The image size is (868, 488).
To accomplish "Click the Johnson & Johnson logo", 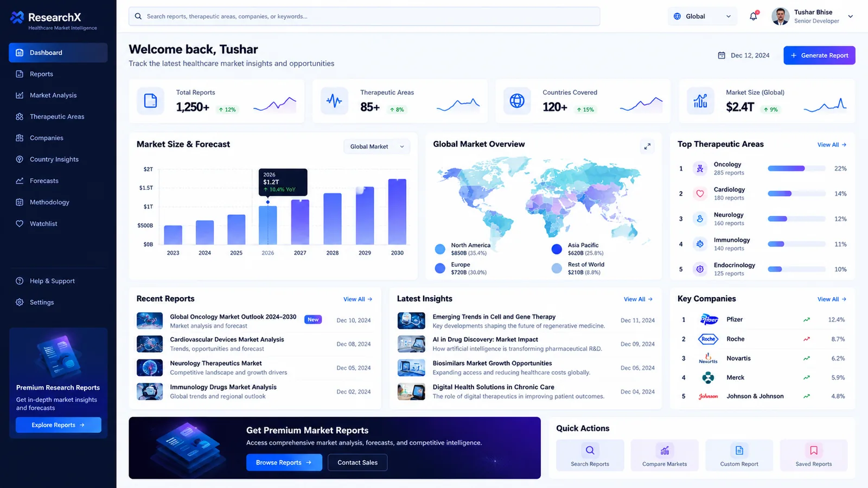I will pos(709,396).
